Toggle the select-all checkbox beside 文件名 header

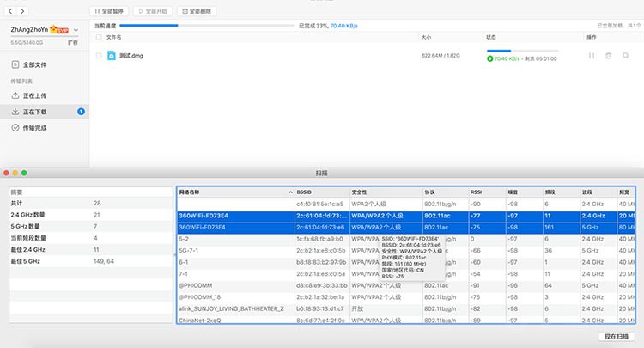tap(99, 38)
